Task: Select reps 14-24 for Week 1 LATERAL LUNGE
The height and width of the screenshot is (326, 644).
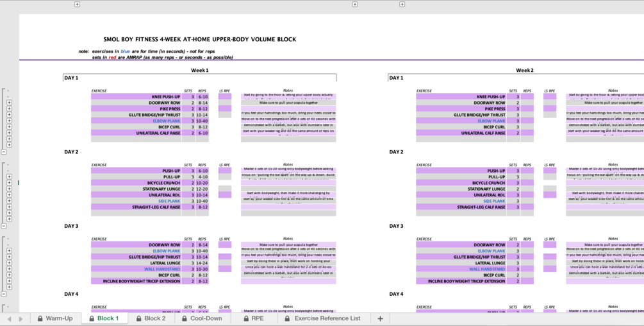Action: (x=202, y=262)
